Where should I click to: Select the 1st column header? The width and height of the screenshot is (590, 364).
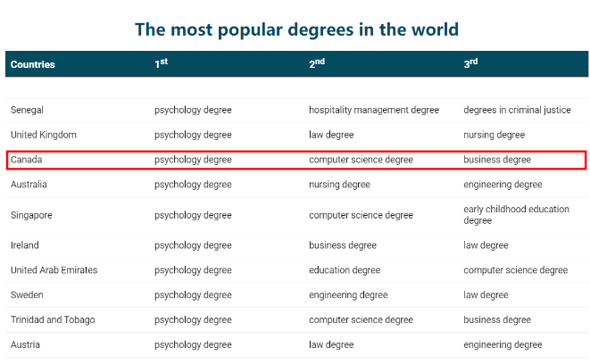coord(161,63)
